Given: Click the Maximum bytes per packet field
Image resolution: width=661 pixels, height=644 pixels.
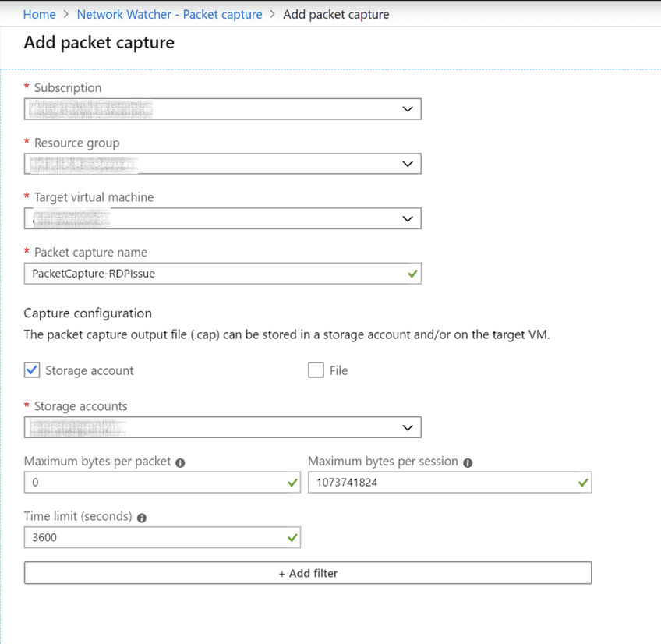Looking at the screenshot, I should coord(162,483).
